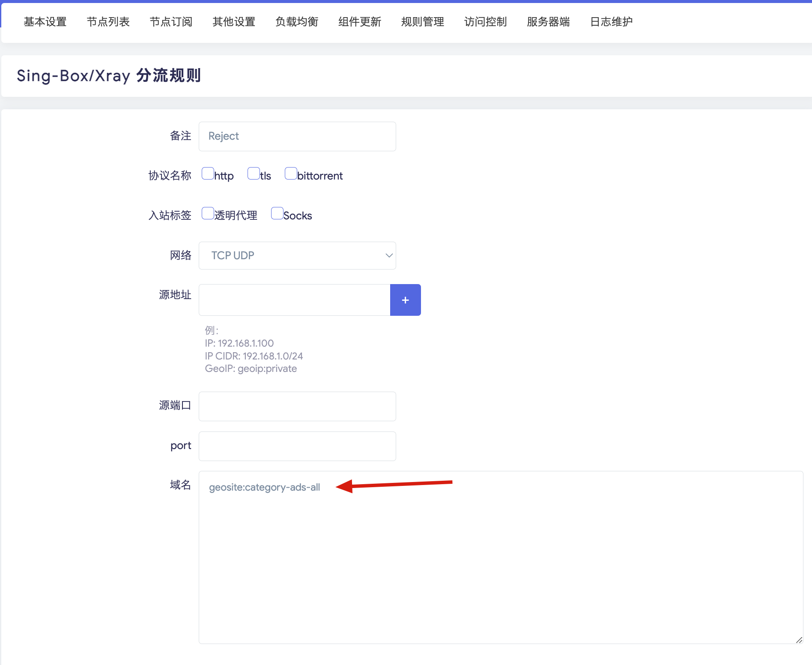
Task: Enable the http protocol checkbox
Action: coord(208,173)
